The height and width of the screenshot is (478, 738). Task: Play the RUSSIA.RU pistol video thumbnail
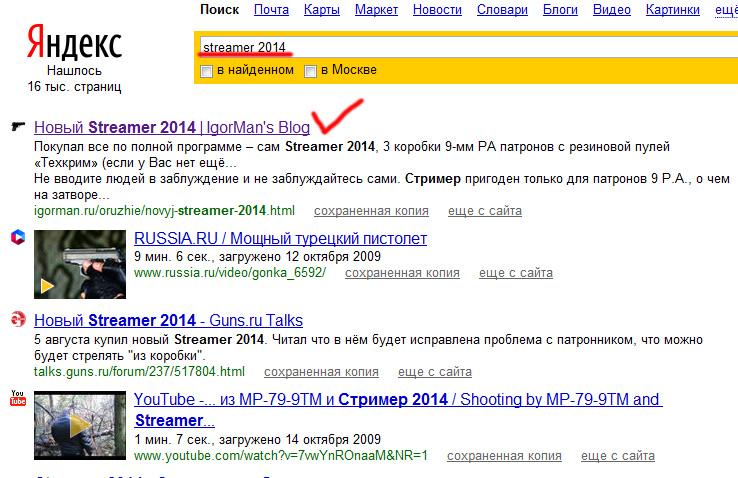[80, 264]
